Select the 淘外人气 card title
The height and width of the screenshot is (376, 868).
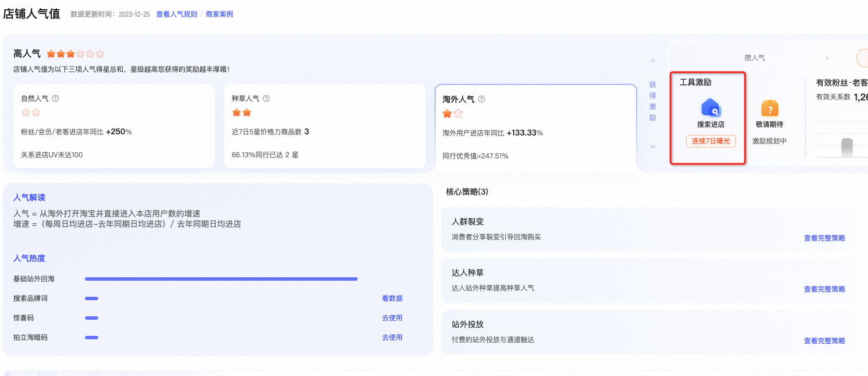tap(459, 99)
